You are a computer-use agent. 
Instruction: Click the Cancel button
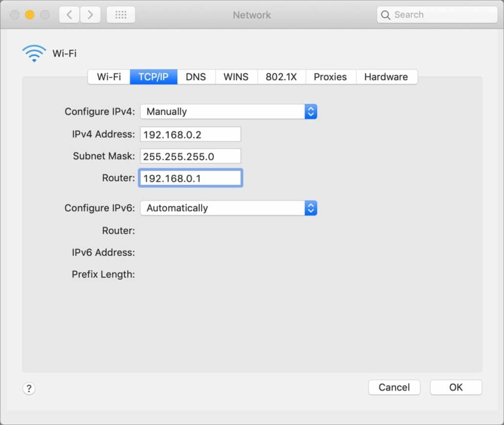[x=394, y=387]
